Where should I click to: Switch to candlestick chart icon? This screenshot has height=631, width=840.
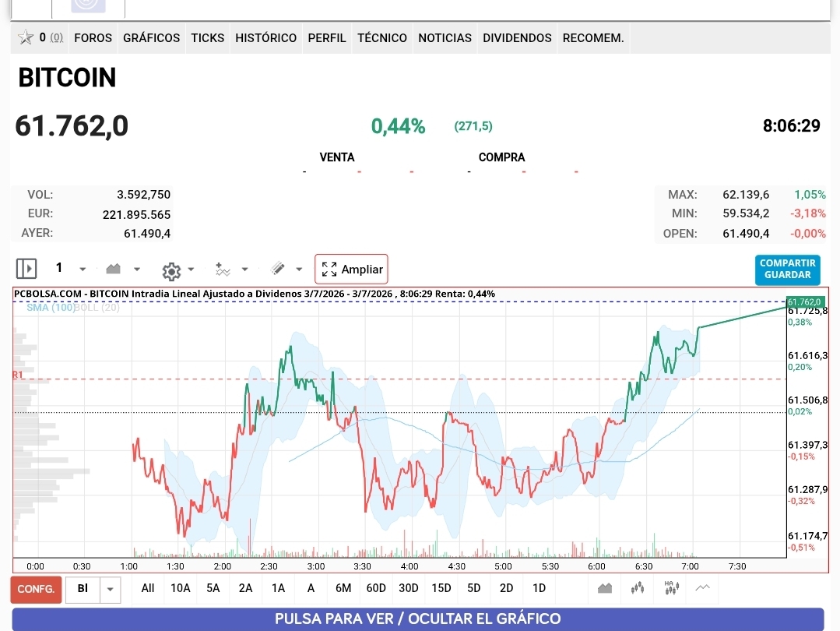point(638,588)
